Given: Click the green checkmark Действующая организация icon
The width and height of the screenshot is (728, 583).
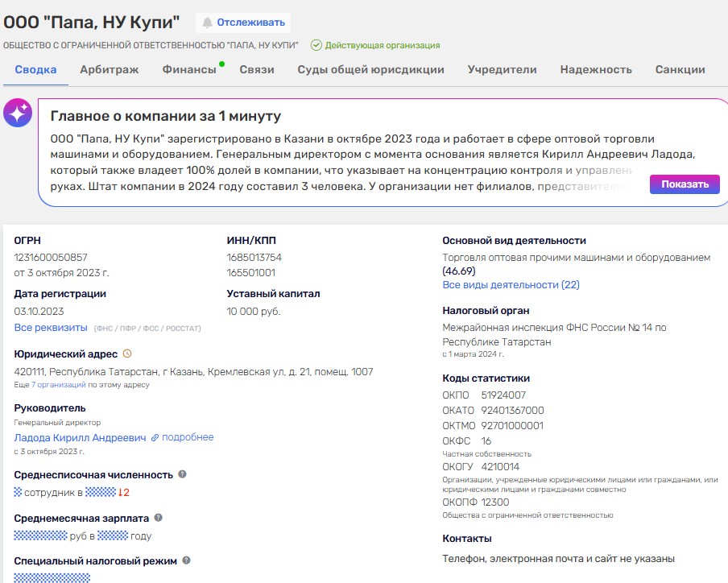Looking at the screenshot, I should [x=316, y=45].
